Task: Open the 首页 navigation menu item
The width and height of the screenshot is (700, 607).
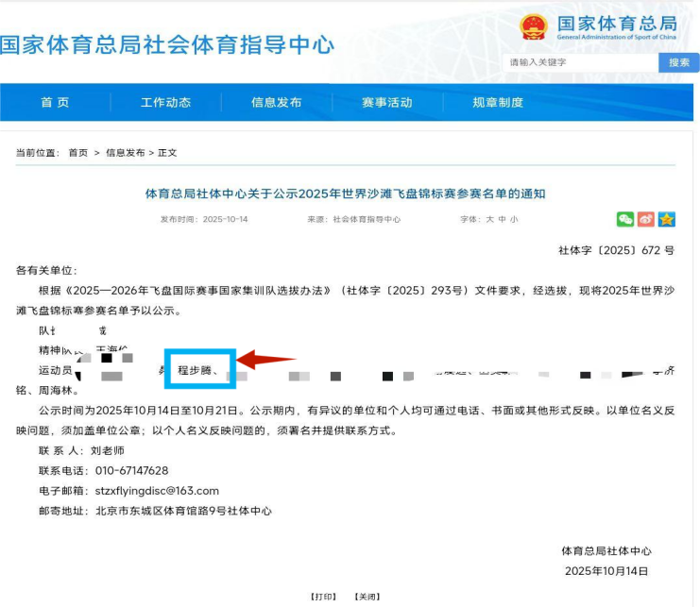Action: (55, 102)
